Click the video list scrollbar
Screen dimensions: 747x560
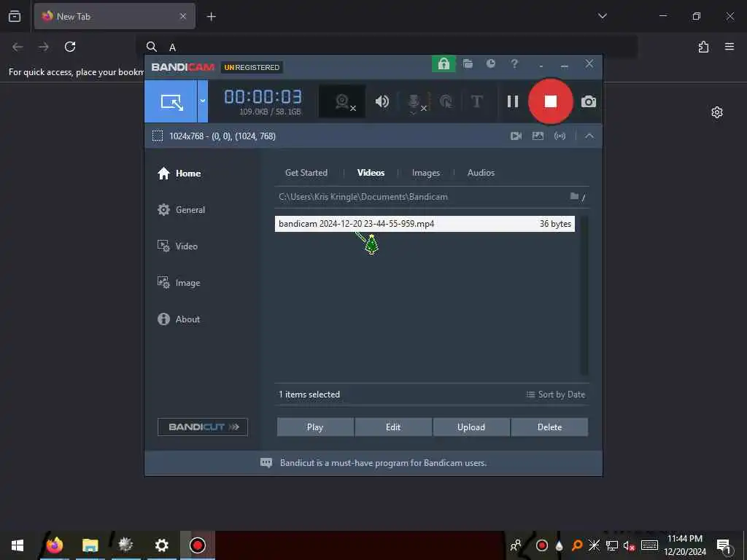584,295
